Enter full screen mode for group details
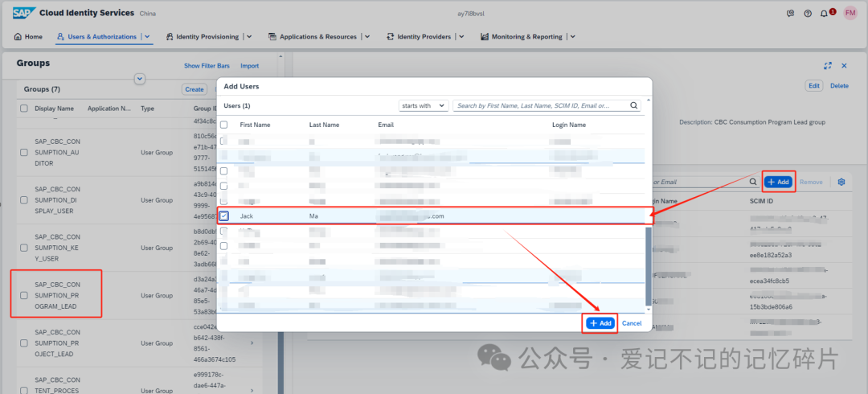This screenshot has width=868, height=394. coord(828,65)
